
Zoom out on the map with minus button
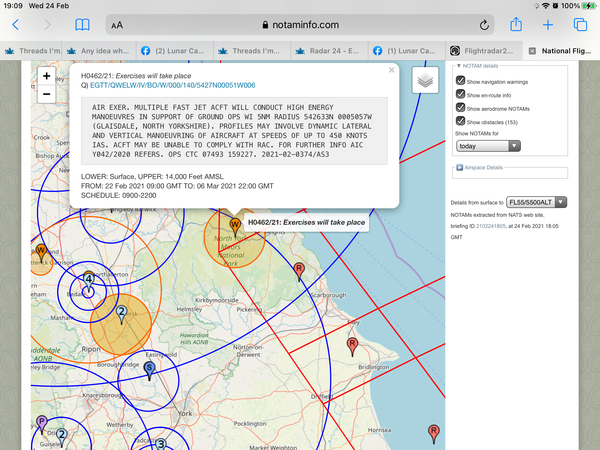(x=47, y=94)
